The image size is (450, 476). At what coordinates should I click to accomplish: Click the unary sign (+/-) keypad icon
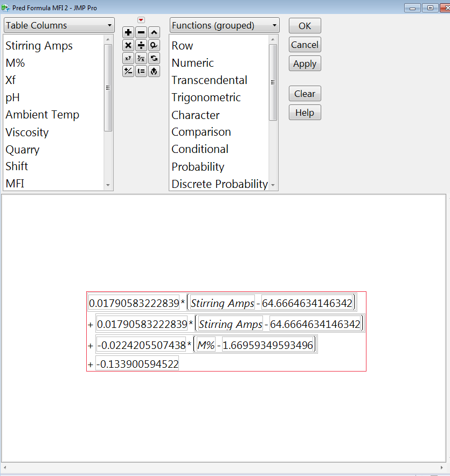pos(128,71)
